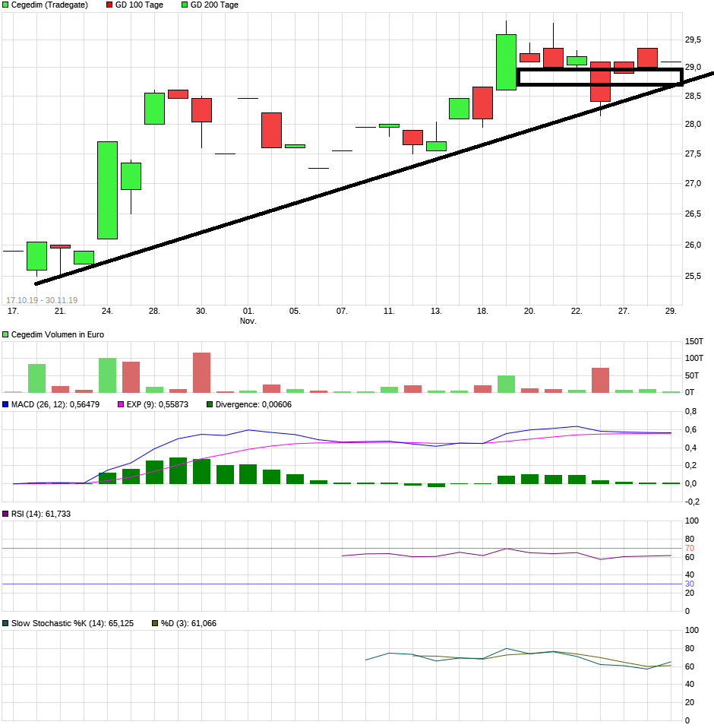Click the red '70' RSI threshold label
The width and height of the screenshot is (714, 728).
click(690, 549)
